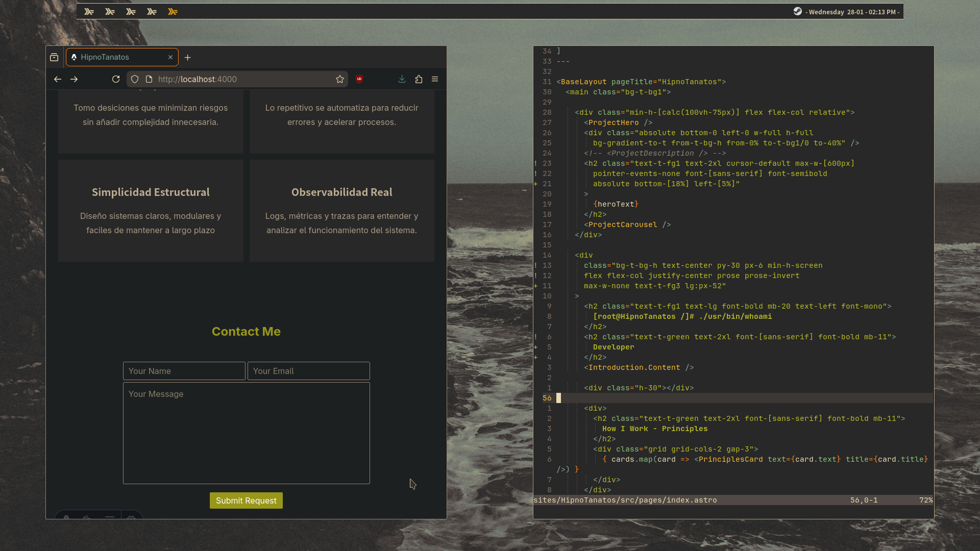Click the Your Name field
The image size is (980, 551).
point(184,371)
